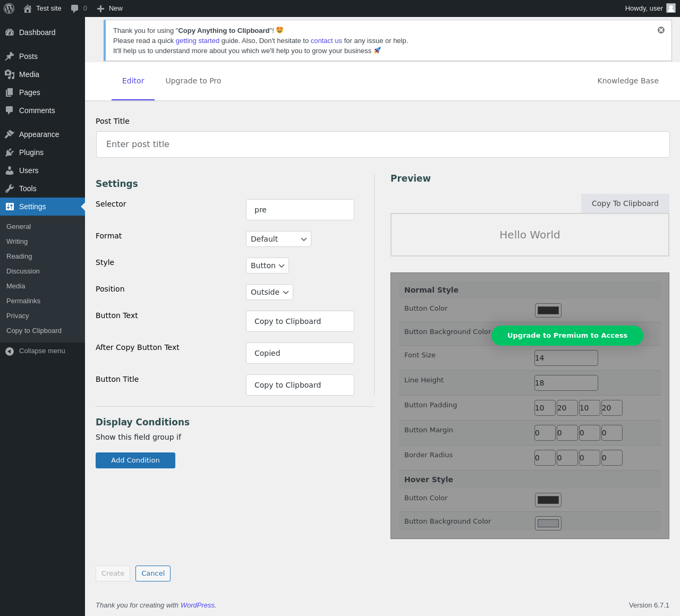Focus the Button Title input field
Viewport: 680px width, 616px height.
pyautogui.click(x=300, y=385)
